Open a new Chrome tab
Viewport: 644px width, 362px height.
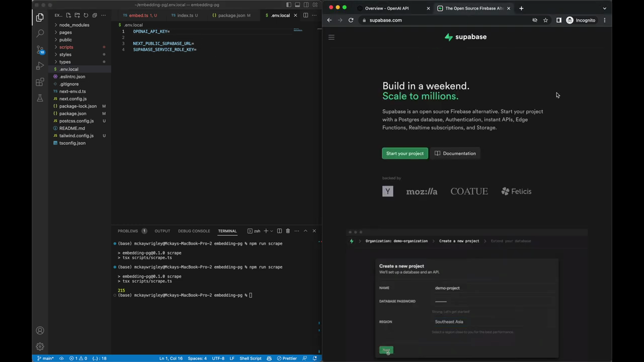coord(521,8)
